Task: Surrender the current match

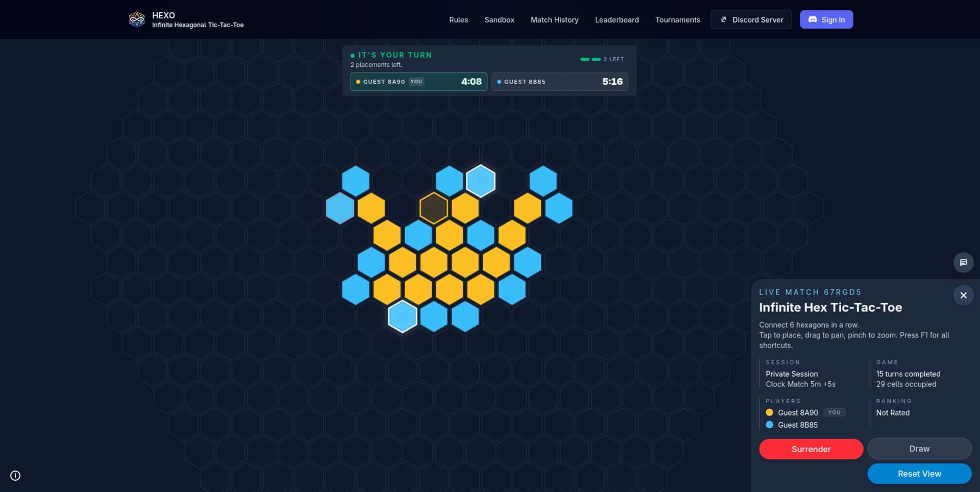Action: 811,449
